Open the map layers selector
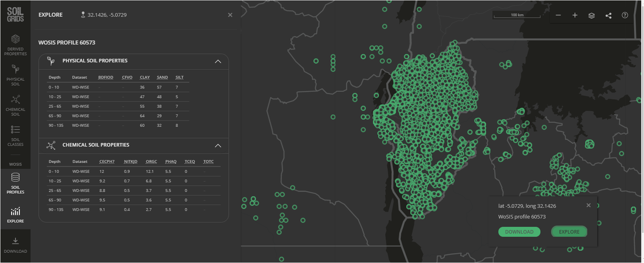This screenshot has width=644, height=263. [592, 15]
